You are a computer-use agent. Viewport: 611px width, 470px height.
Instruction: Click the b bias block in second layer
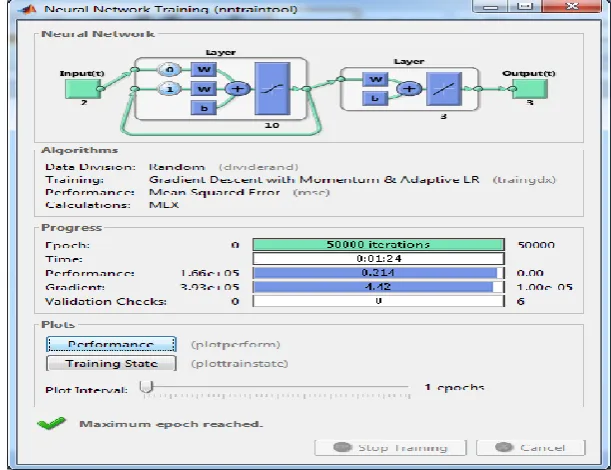[375, 98]
